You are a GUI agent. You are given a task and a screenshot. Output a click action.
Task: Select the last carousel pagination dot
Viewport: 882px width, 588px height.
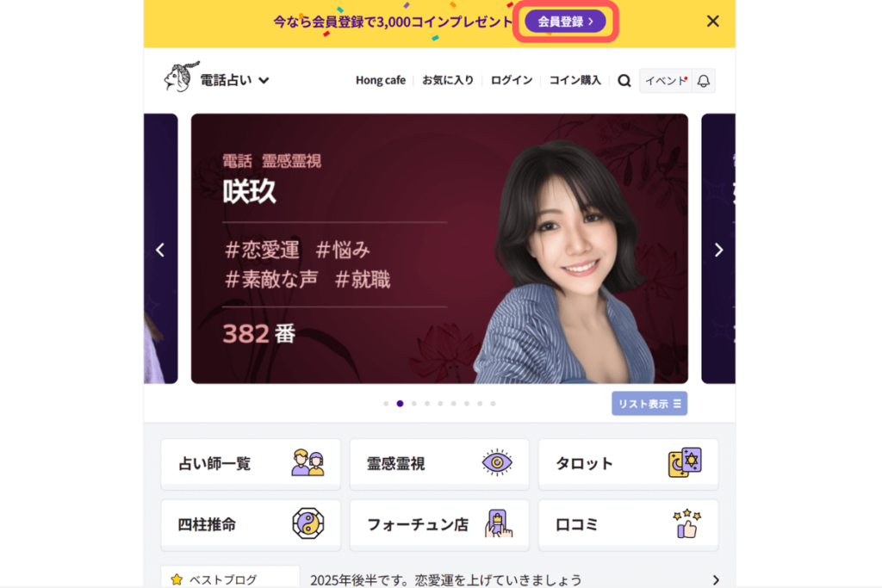(x=494, y=404)
